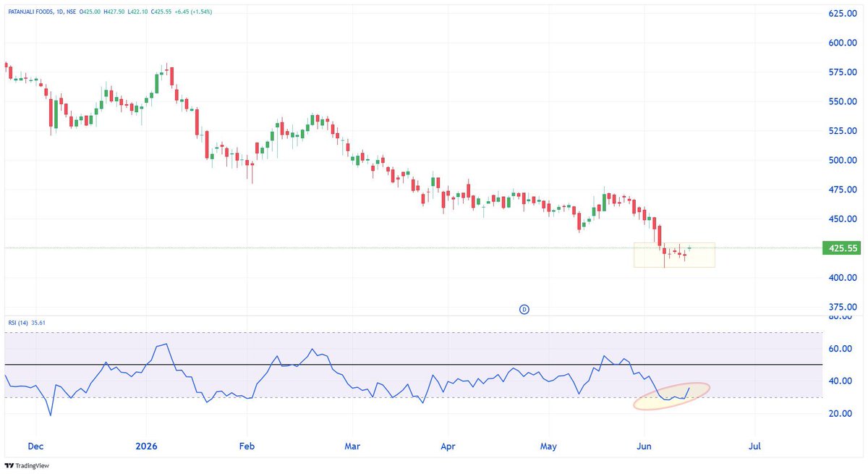Click the green 425.55 current price tag
The height and width of the screenshot is (474, 868).
[x=843, y=248]
